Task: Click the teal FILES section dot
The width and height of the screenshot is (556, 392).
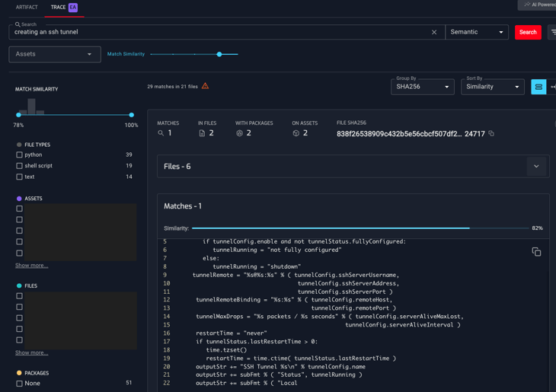Action: pyautogui.click(x=19, y=285)
